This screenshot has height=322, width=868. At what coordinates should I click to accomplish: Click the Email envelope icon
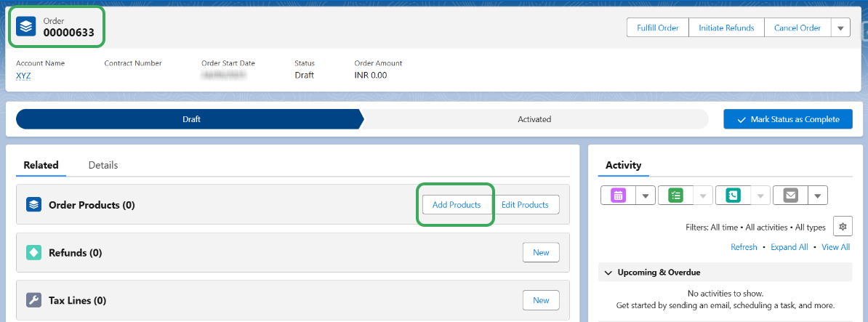[x=791, y=195]
